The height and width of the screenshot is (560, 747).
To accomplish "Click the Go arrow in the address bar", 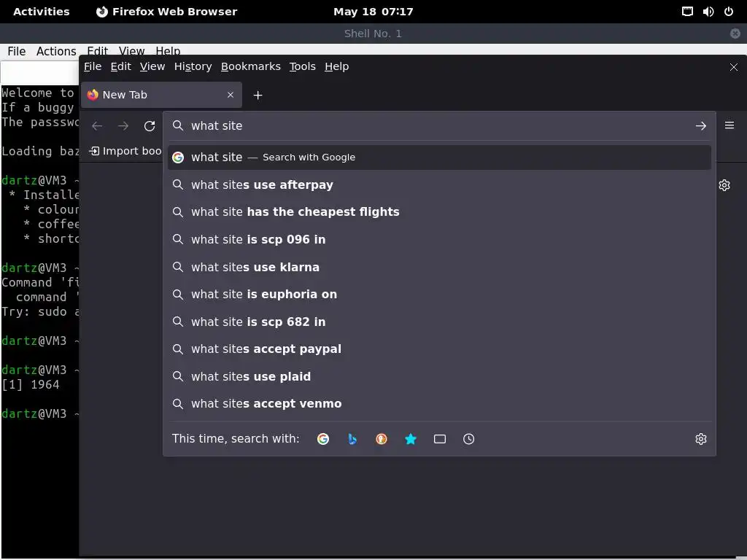I will 701,125.
